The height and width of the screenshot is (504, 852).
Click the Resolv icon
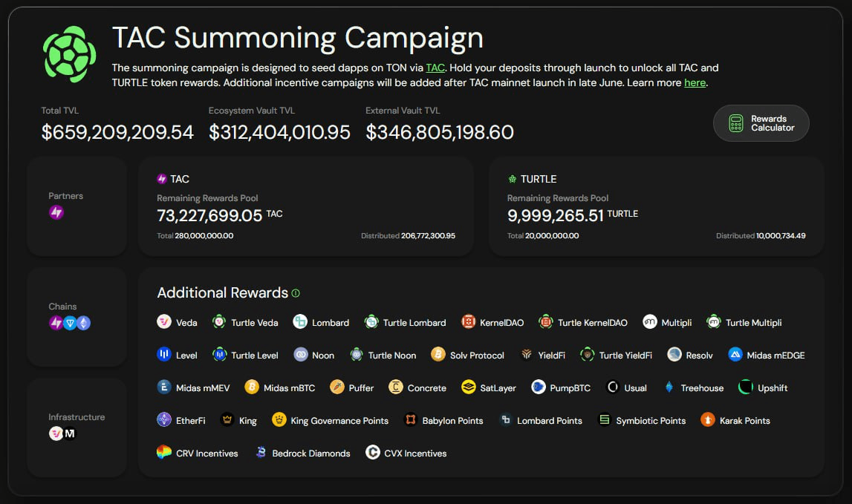pos(674,355)
